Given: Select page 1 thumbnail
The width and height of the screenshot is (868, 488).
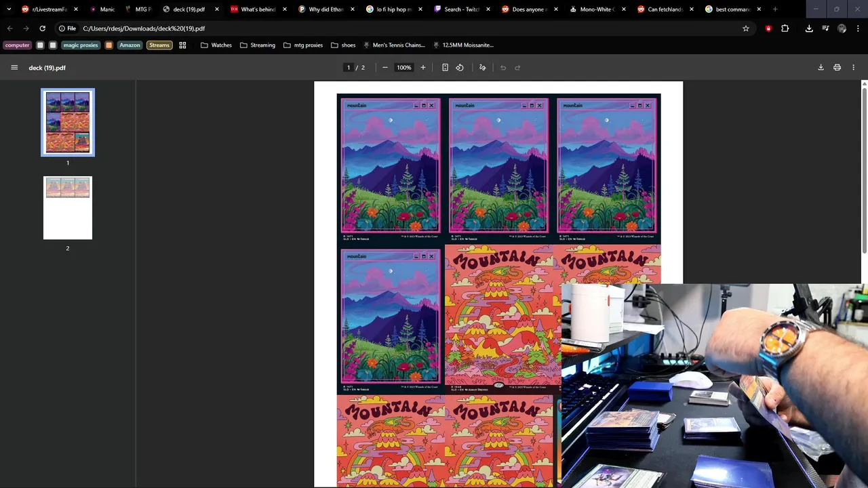Looking at the screenshot, I should coord(68,123).
